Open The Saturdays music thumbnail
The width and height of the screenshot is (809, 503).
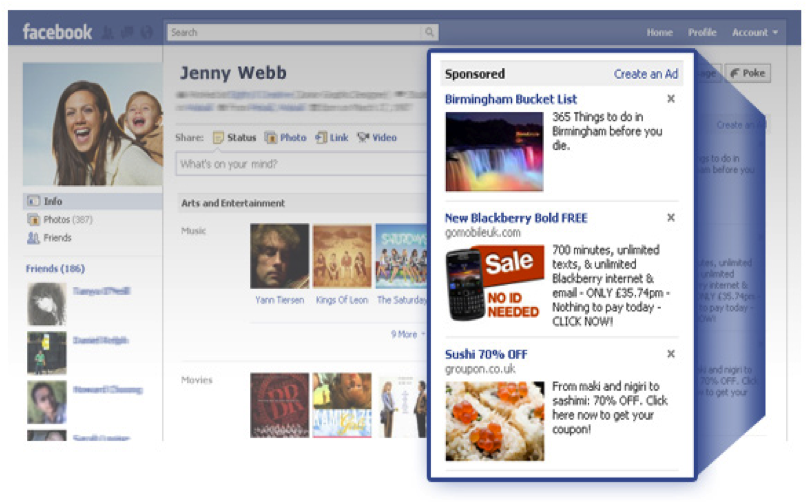[x=401, y=256]
